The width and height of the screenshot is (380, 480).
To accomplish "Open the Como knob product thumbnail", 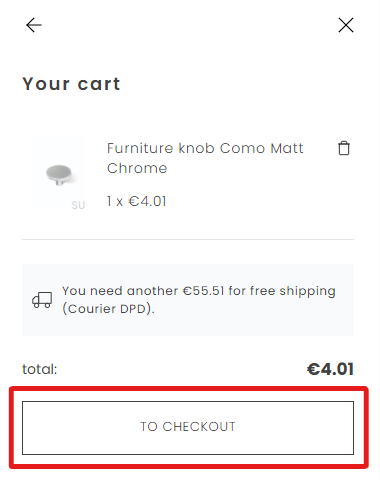I will [x=58, y=173].
